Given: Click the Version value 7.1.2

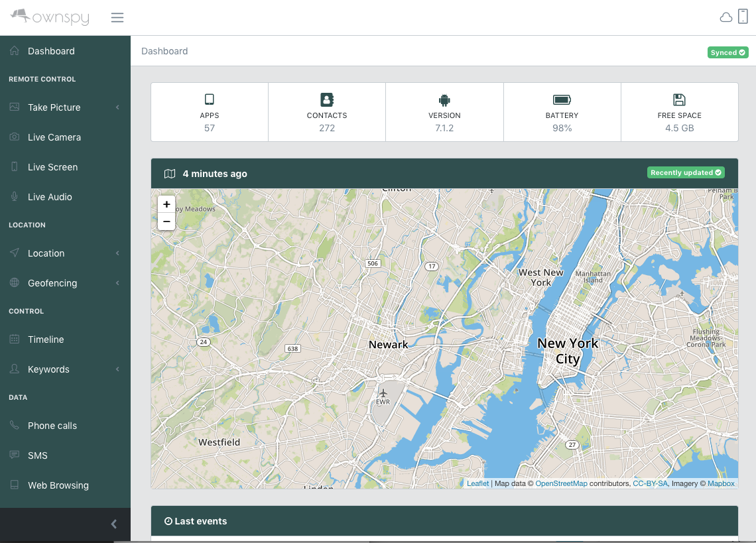Looking at the screenshot, I should pos(444,128).
